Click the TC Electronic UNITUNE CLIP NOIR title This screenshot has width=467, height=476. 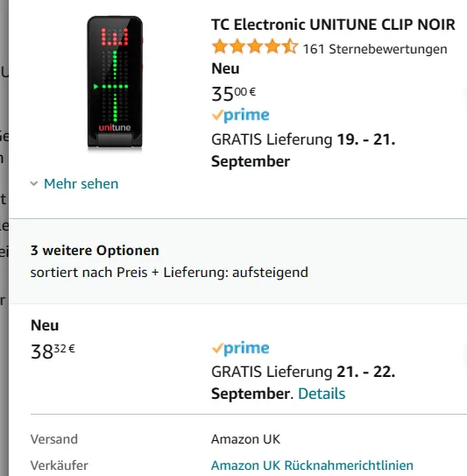[x=333, y=25]
